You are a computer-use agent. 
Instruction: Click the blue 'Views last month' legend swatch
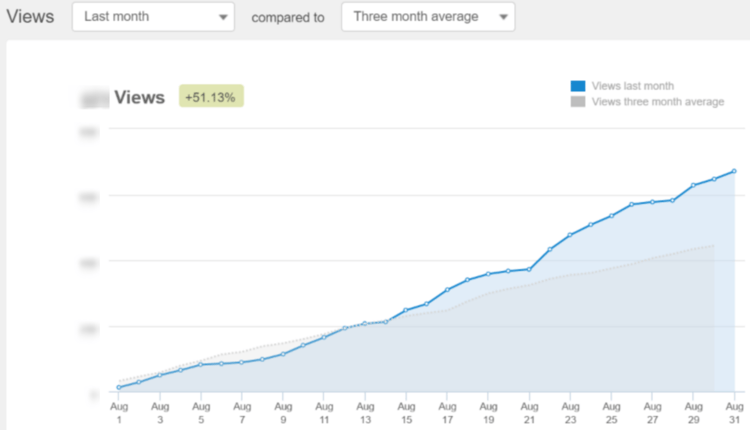(578, 87)
